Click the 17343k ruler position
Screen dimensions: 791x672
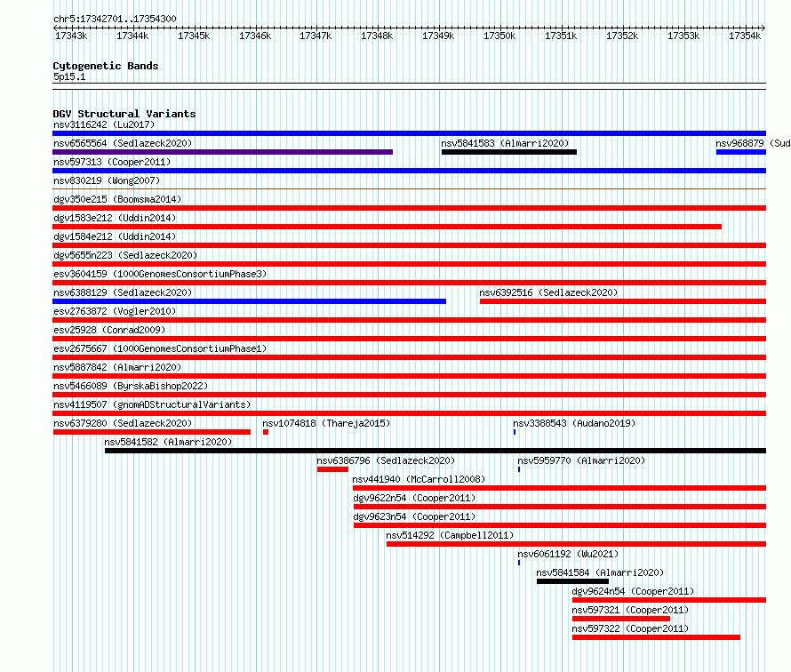(x=71, y=36)
